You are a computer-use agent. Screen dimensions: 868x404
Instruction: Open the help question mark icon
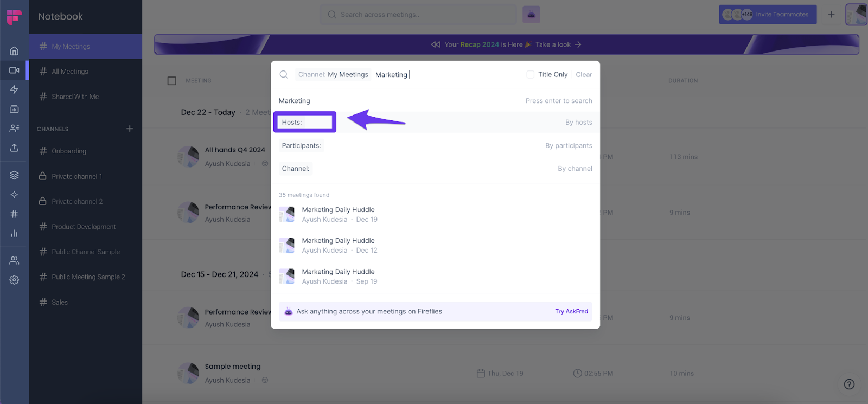(849, 384)
